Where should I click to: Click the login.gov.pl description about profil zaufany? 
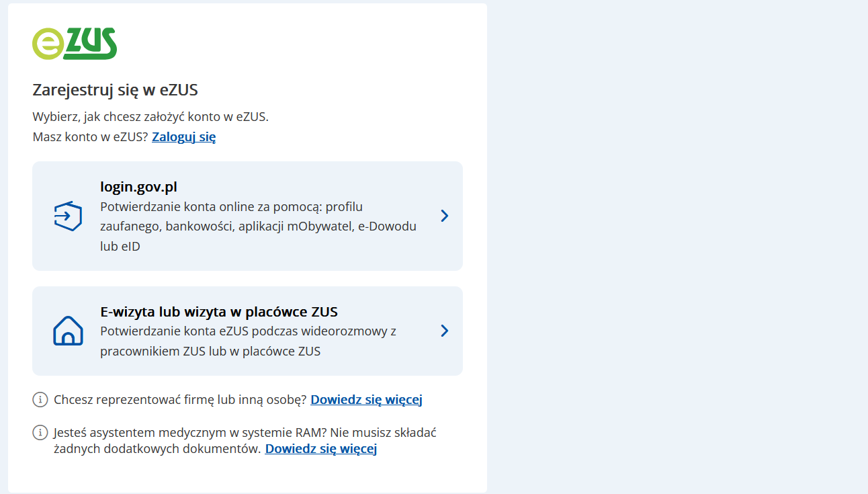(259, 227)
